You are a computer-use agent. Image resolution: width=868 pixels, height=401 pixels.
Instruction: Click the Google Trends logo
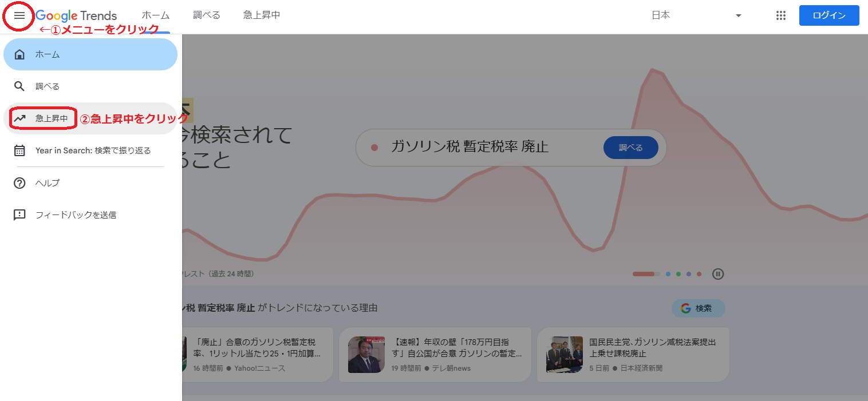tap(77, 15)
